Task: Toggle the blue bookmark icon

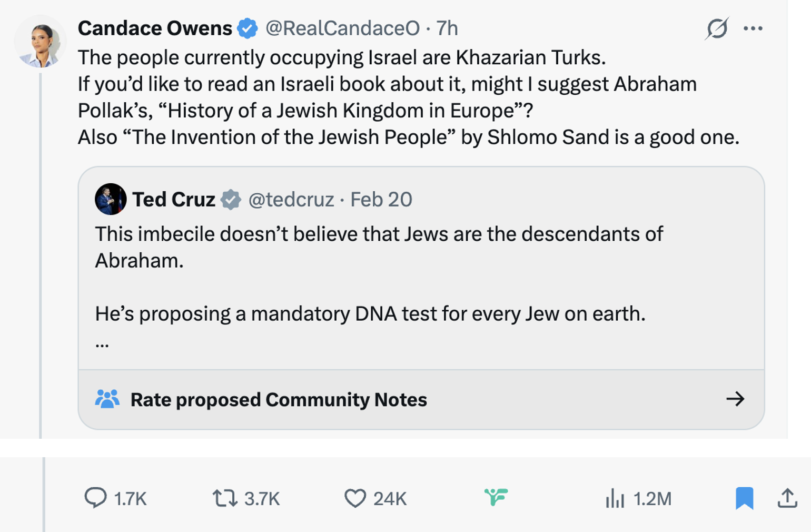Action: pyautogui.click(x=744, y=498)
